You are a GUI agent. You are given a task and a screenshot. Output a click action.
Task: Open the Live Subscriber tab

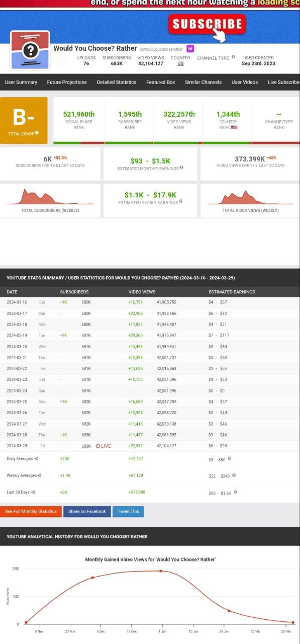point(283,82)
